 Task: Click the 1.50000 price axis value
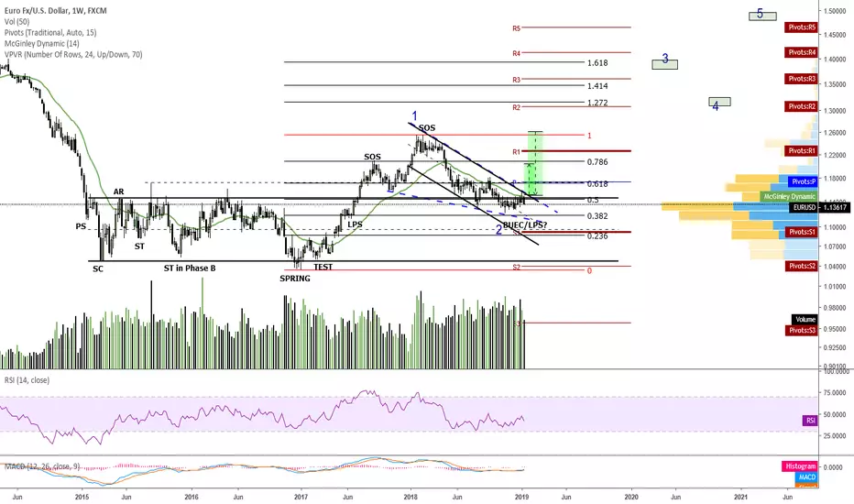coord(835,11)
